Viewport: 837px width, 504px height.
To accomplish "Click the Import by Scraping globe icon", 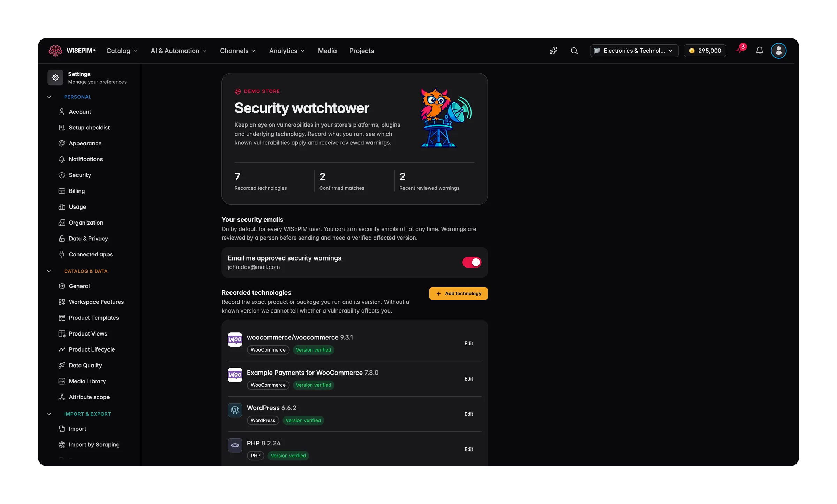I will tap(62, 445).
